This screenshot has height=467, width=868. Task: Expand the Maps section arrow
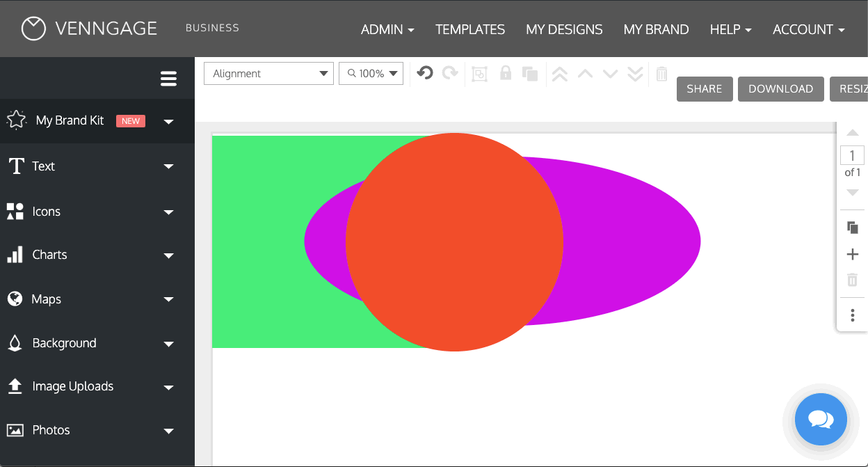pos(168,300)
